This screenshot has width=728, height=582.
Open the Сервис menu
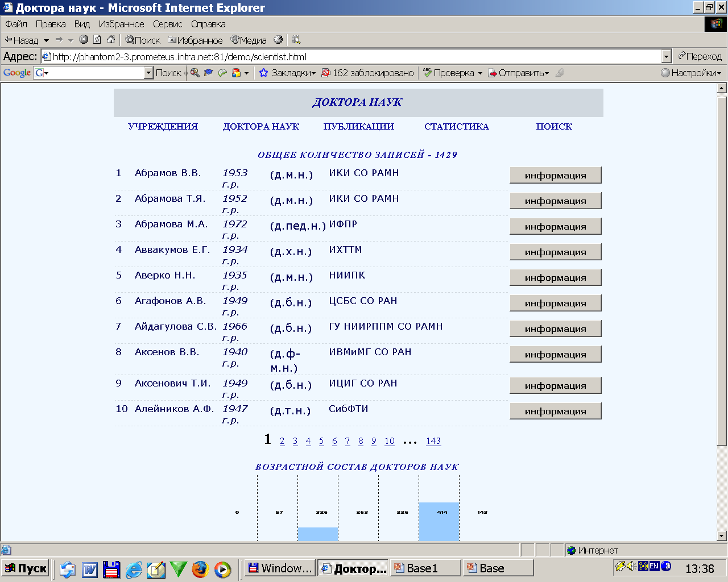pos(167,24)
